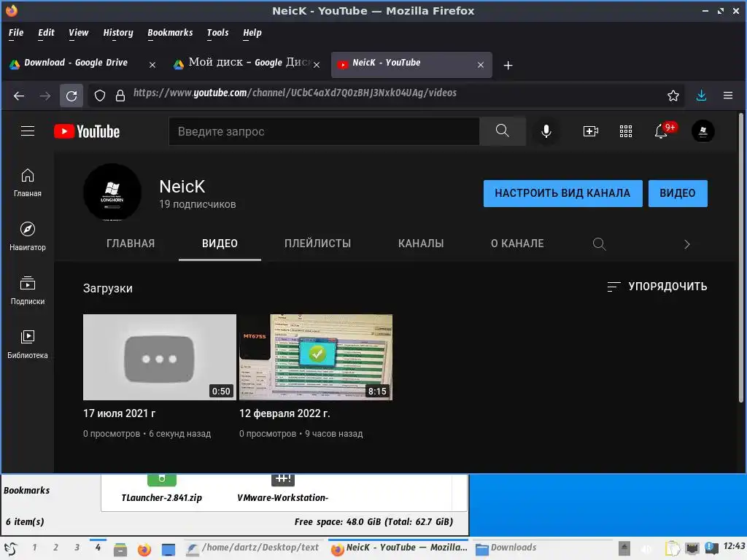Click the 12:43 panel clock
747x560 pixels.
click(x=734, y=546)
